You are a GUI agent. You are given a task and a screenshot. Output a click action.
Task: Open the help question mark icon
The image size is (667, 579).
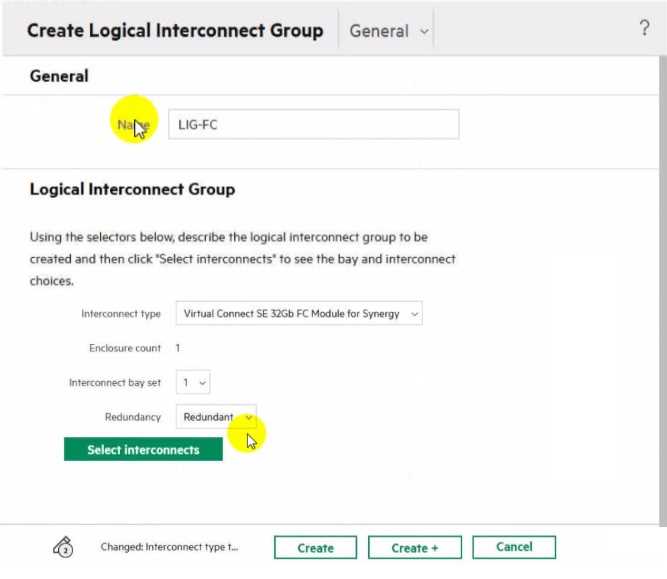644,28
